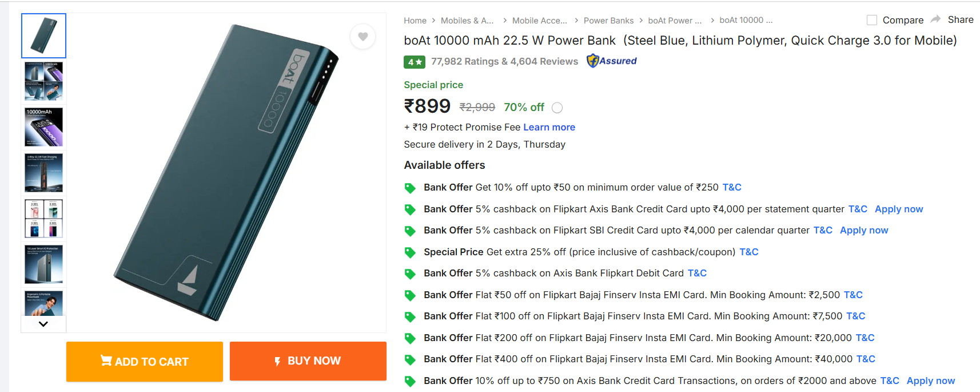Click the 4-star rating badge
The height and width of the screenshot is (392, 980).
(x=415, y=62)
